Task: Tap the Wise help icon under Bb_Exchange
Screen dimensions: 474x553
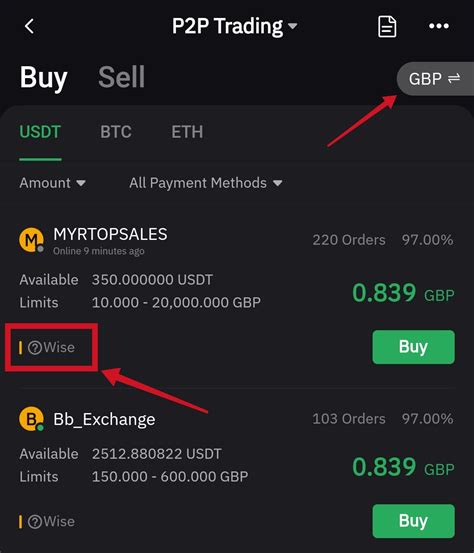Action: 35,522
